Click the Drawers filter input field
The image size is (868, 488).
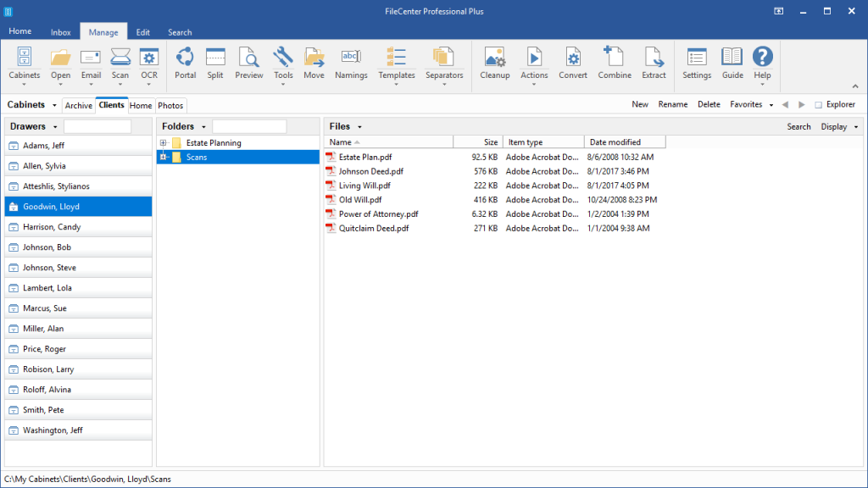click(x=97, y=127)
